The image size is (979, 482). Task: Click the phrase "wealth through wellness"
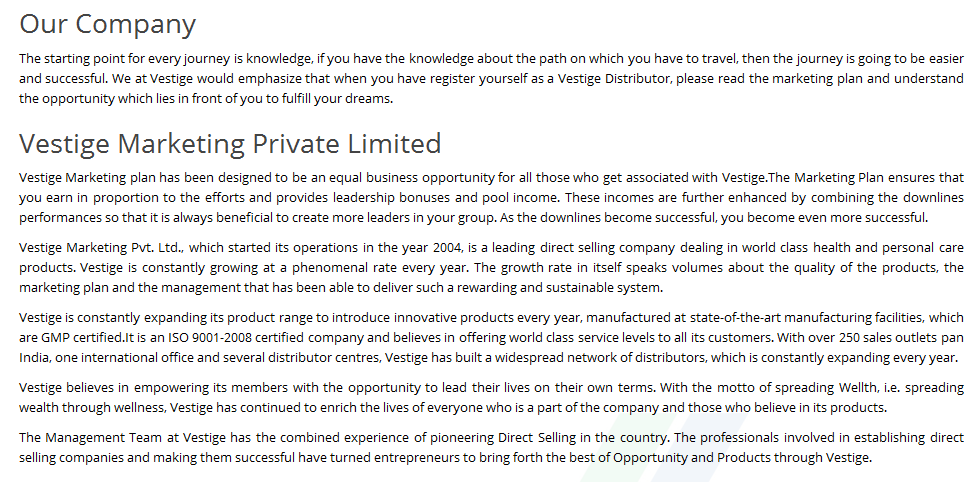point(92,408)
